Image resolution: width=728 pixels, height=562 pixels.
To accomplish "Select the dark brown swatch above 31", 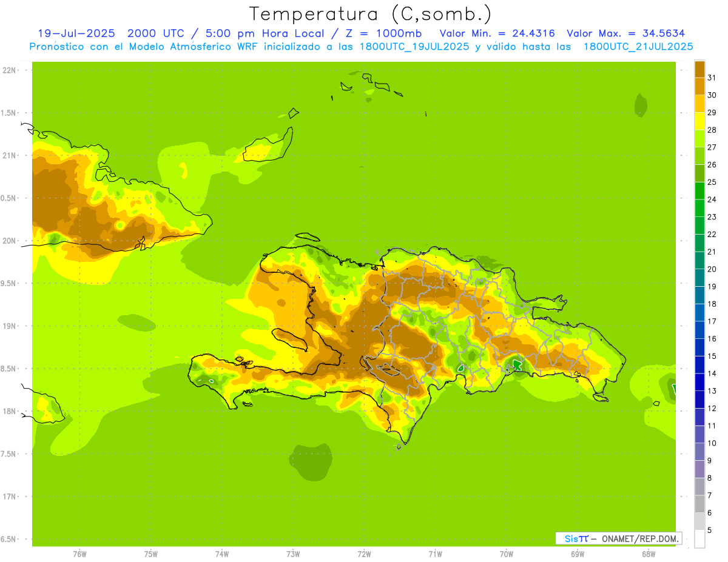I will [699, 69].
